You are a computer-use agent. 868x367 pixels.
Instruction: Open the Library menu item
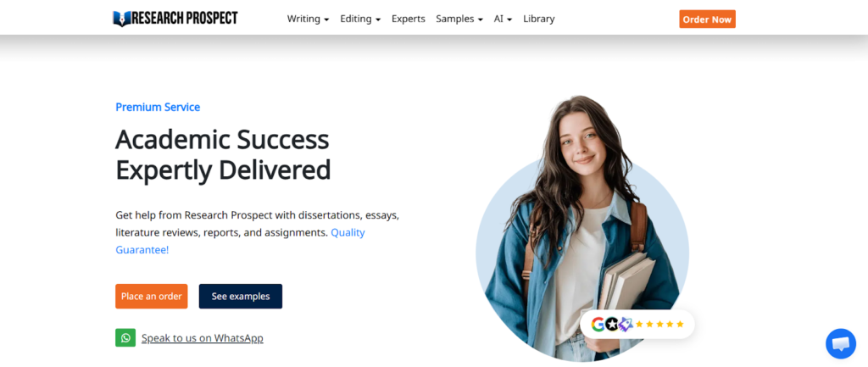coord(538,19)
